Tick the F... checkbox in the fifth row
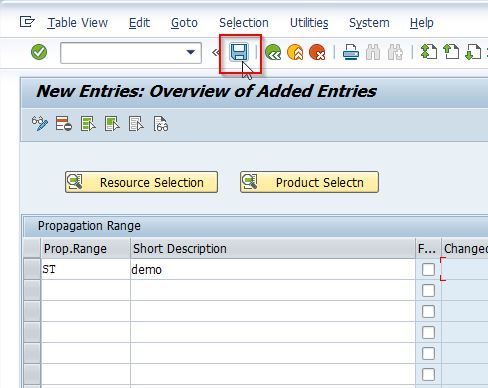 (x=428, y=353)
